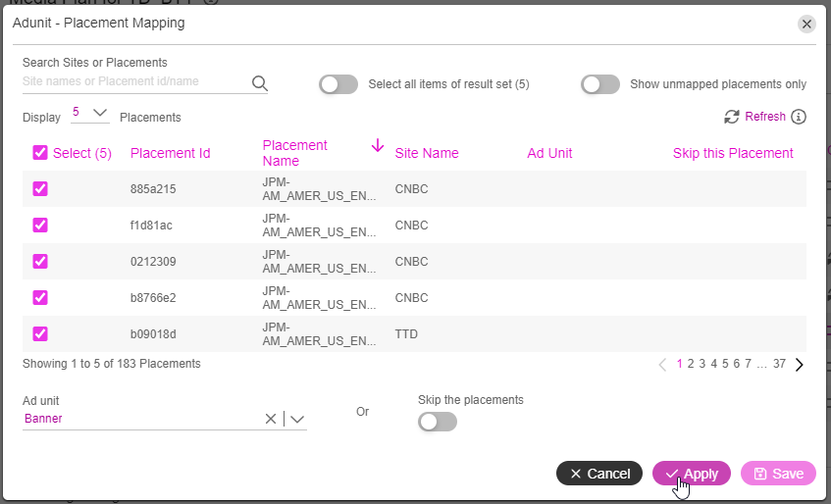Click the Refresh arrows icon
The width and height of the screenshot is (831, 504).
point(732,117)
